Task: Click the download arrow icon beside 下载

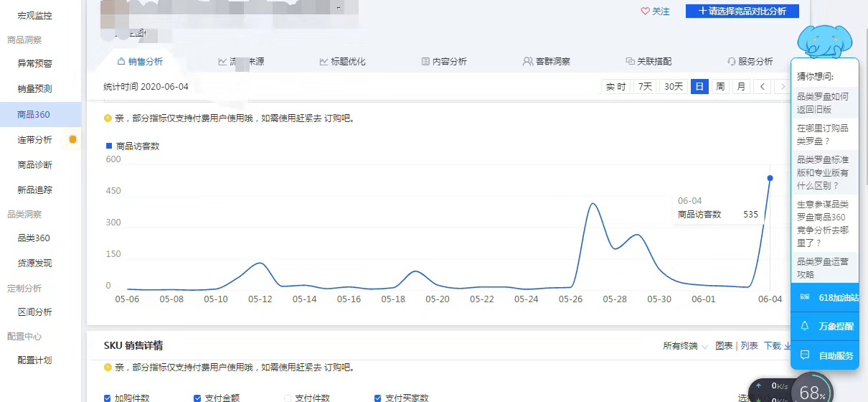Action: pos(787,346)
